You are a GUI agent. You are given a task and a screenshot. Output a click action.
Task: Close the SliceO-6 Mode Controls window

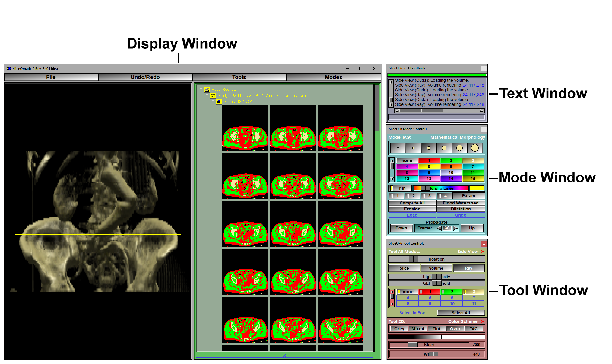pos(484,129)
